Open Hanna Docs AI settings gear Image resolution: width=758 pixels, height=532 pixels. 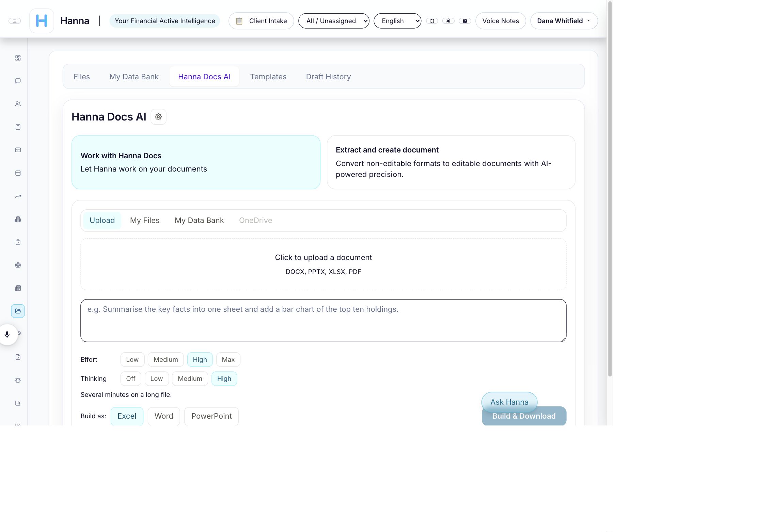coord(158,117)
